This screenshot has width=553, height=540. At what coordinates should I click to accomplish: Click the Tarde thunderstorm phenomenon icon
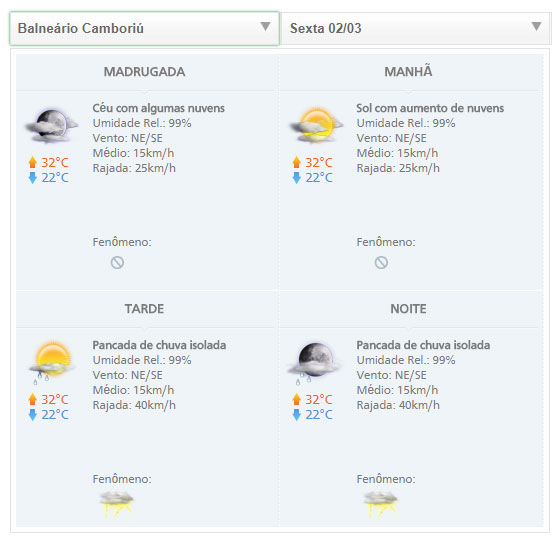tap(116, 504)
